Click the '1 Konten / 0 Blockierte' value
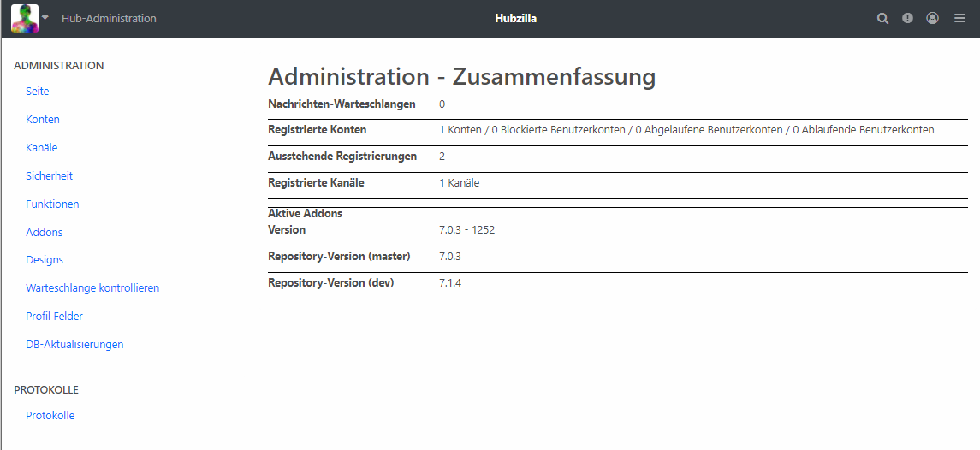 687,129
